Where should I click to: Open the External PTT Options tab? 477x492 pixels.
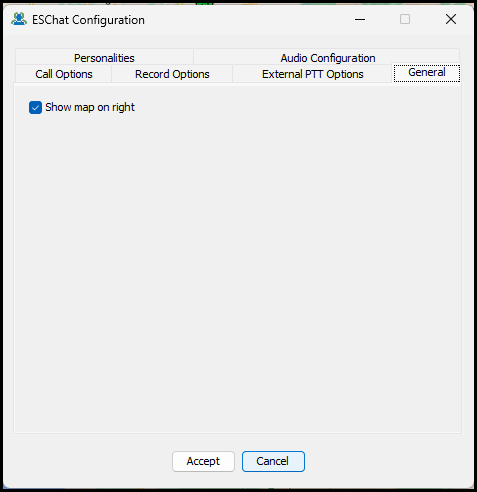coord(312,74)
